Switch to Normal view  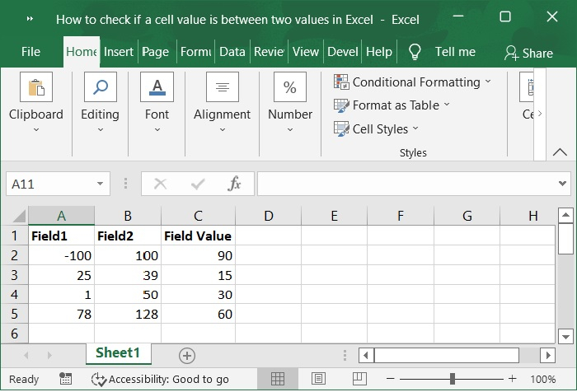point(278,379)
